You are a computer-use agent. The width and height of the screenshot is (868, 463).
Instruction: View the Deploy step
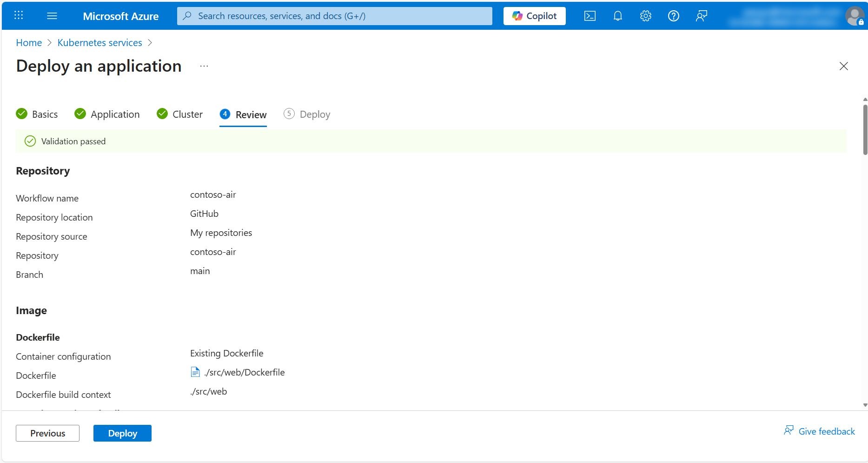point(315,114)
